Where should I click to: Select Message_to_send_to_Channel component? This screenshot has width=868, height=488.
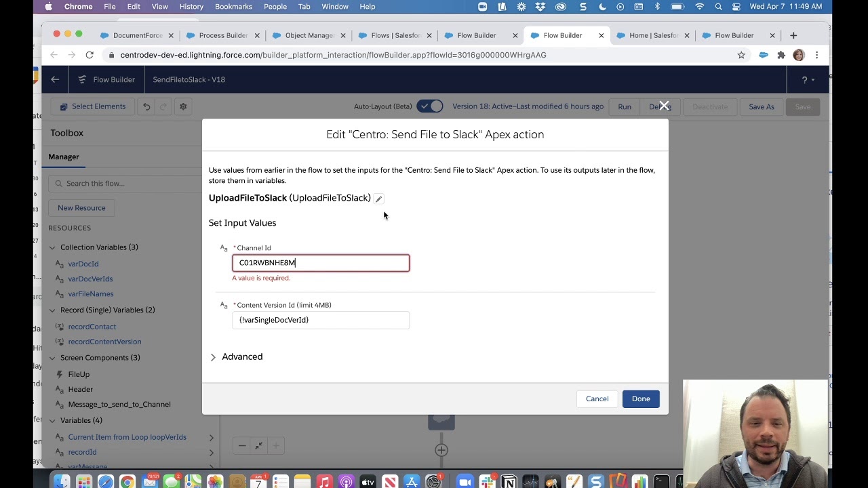(119, 404)
